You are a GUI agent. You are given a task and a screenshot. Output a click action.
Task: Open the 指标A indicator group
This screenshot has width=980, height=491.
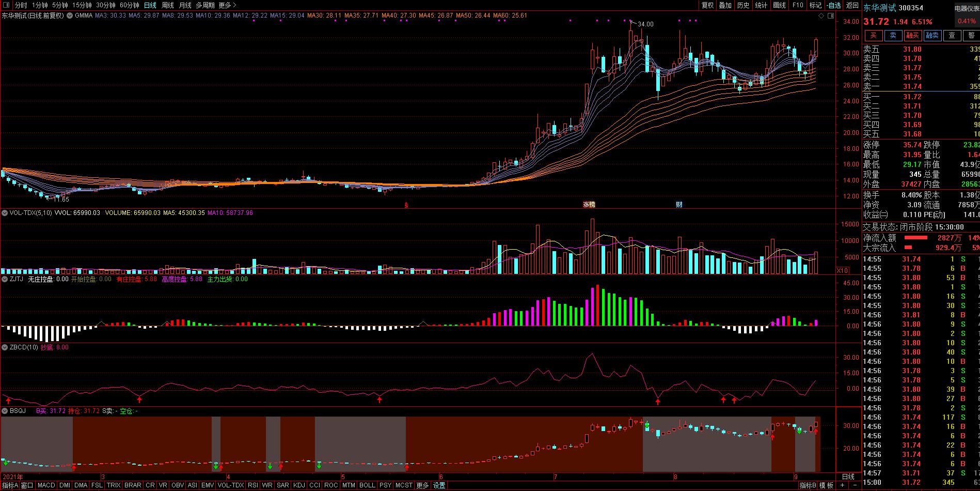point(10,485)
